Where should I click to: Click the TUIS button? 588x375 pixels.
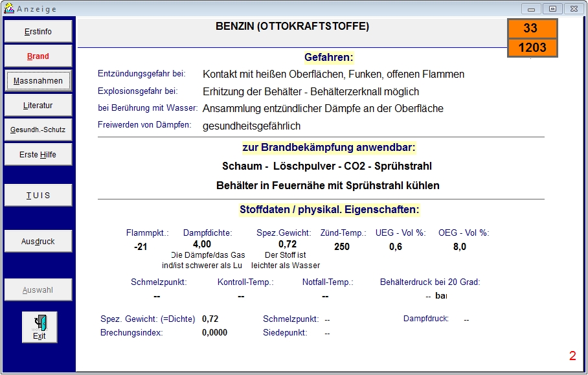coord(38,196)
